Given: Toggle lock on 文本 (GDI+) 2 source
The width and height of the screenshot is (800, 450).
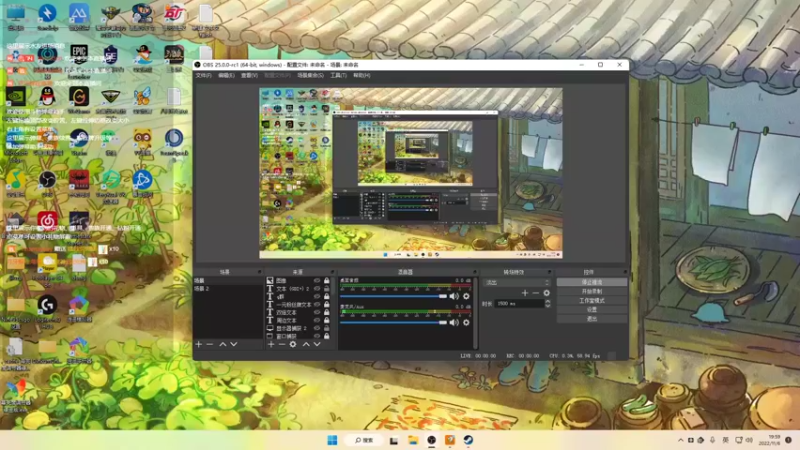Looking at the screenshot, I should (327, 289).
